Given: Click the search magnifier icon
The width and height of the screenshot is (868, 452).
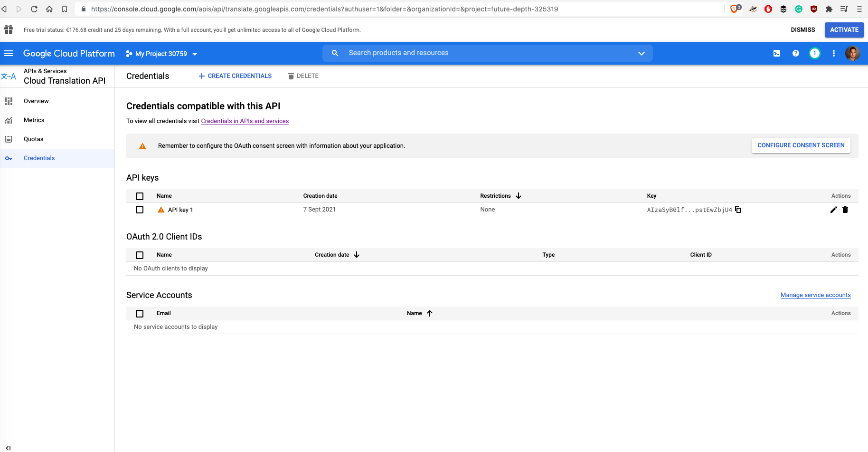Looking at the screenshot, I should pyautogui.click(x=335, y=53).
